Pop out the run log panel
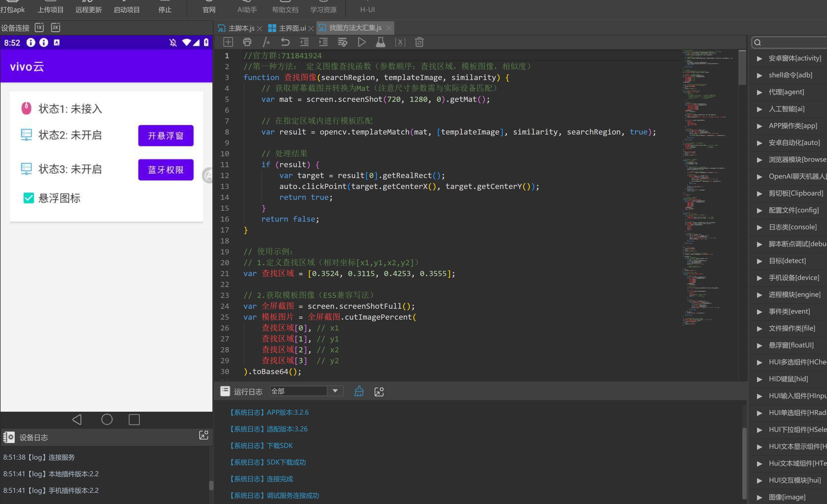This screenshot has width=827, height=504. point(379,392)
